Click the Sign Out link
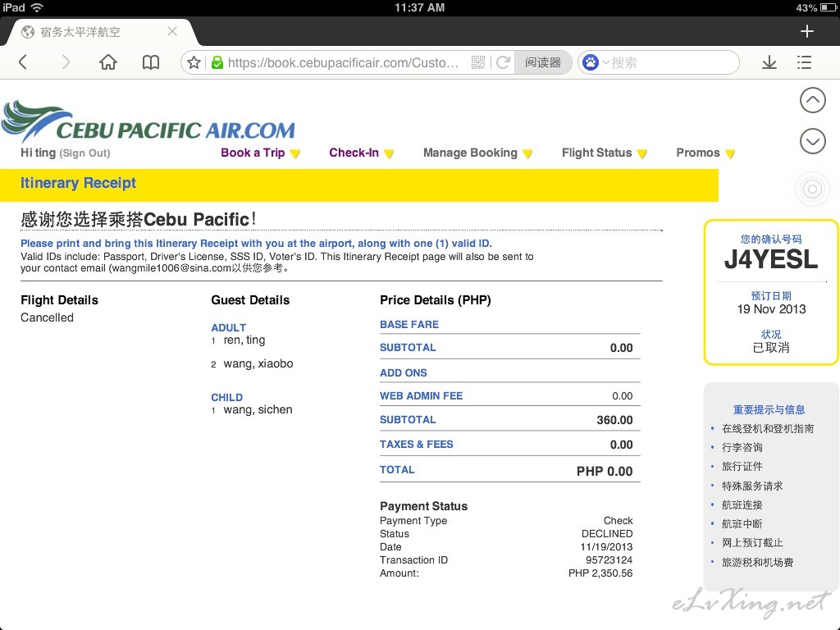The height and width of the screenshot is (630, 840). coord(84,153)
